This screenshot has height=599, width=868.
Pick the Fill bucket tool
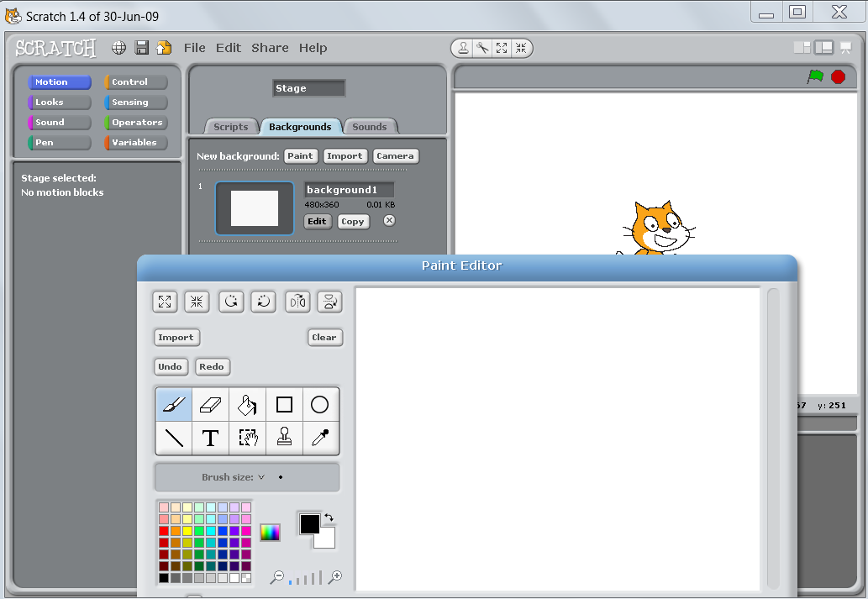[247, 404]
